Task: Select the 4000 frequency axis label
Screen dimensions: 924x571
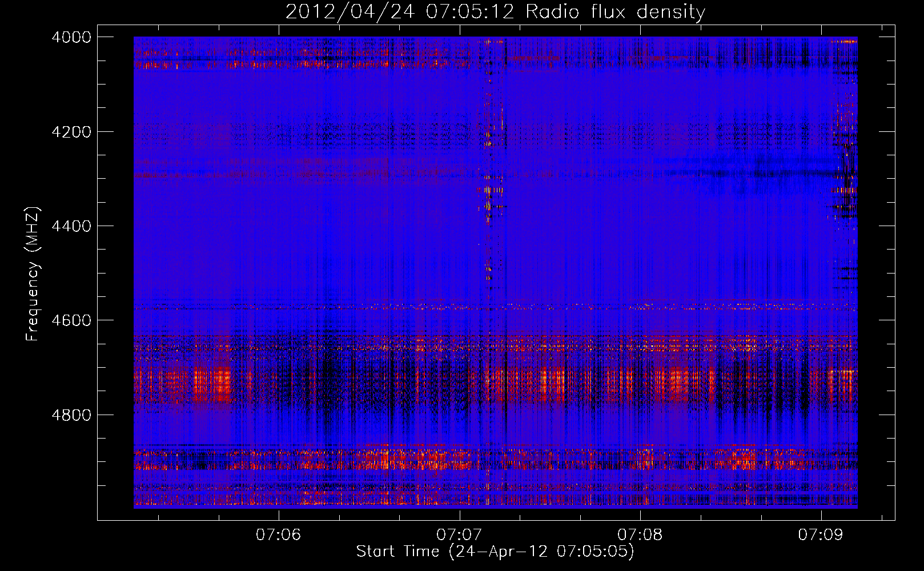Action: tap(71, 37)
